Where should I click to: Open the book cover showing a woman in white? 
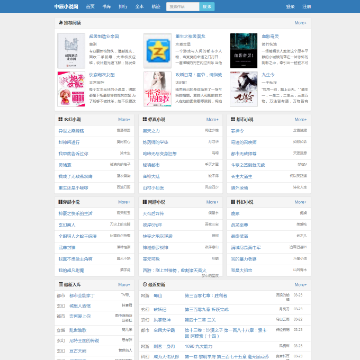[157, 89]
